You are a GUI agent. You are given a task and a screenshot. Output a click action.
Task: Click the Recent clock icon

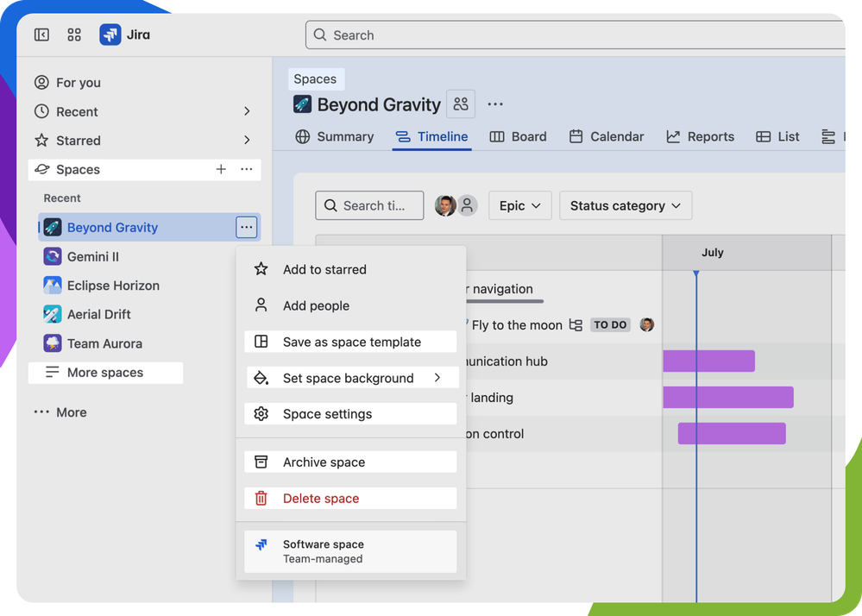[41, 111]
